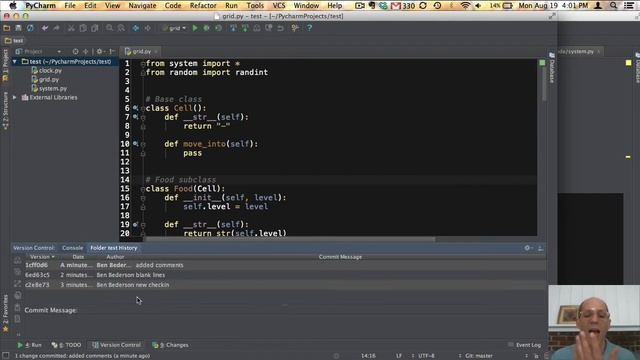Fold the move_into method at line 10
The image size is (640, 360).
142,144
